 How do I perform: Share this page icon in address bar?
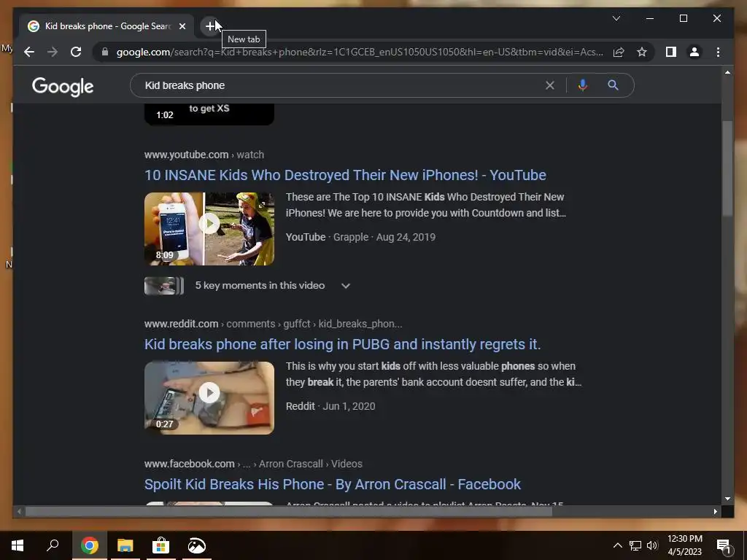pos(619,52)
